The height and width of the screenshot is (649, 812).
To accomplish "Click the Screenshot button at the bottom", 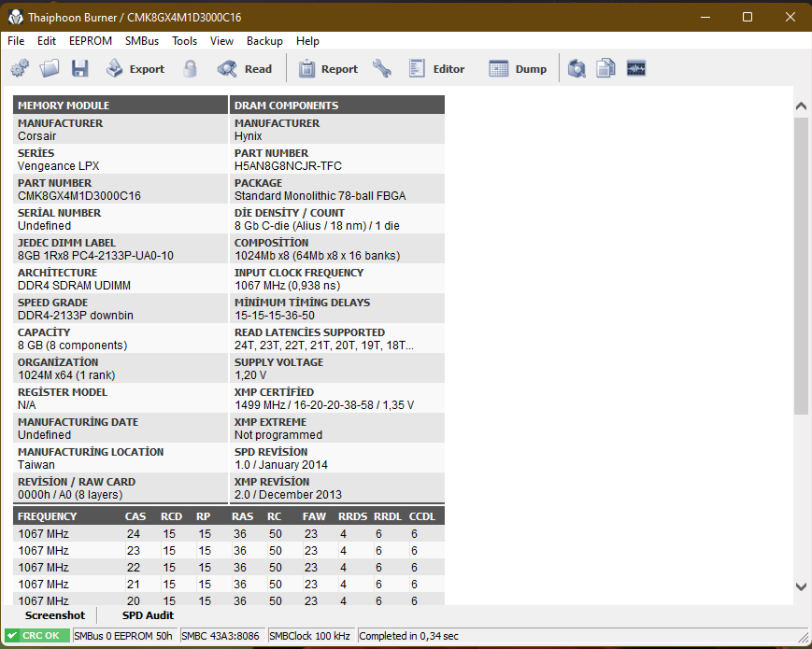I will (x=55, y=615).
